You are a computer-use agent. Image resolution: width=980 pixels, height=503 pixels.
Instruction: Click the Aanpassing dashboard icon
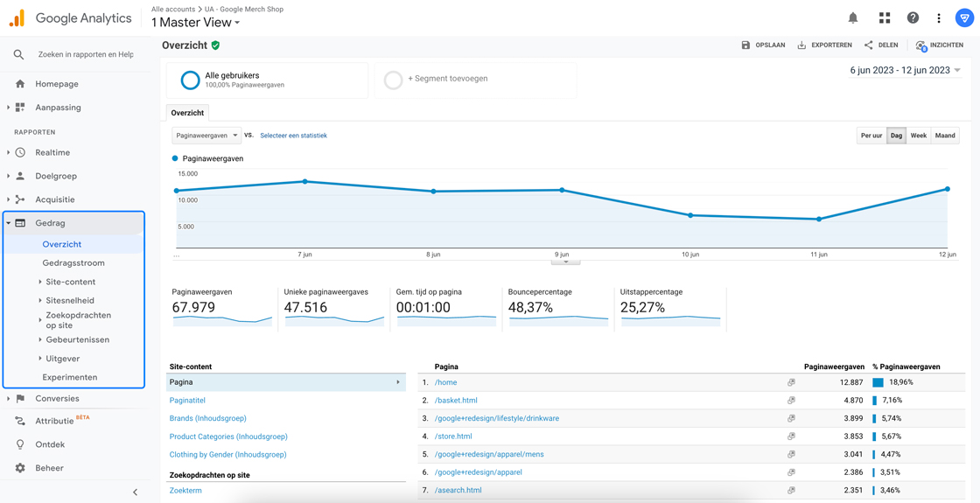20,108
